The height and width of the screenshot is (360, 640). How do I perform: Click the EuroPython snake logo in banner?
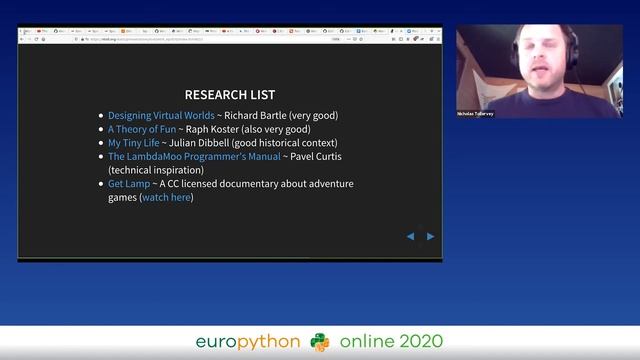(x=320, y=342)
